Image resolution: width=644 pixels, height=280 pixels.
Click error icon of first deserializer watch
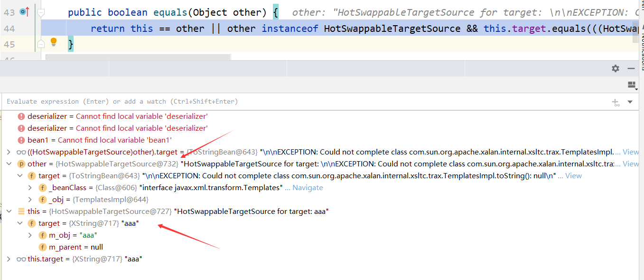tap(21, 116)
